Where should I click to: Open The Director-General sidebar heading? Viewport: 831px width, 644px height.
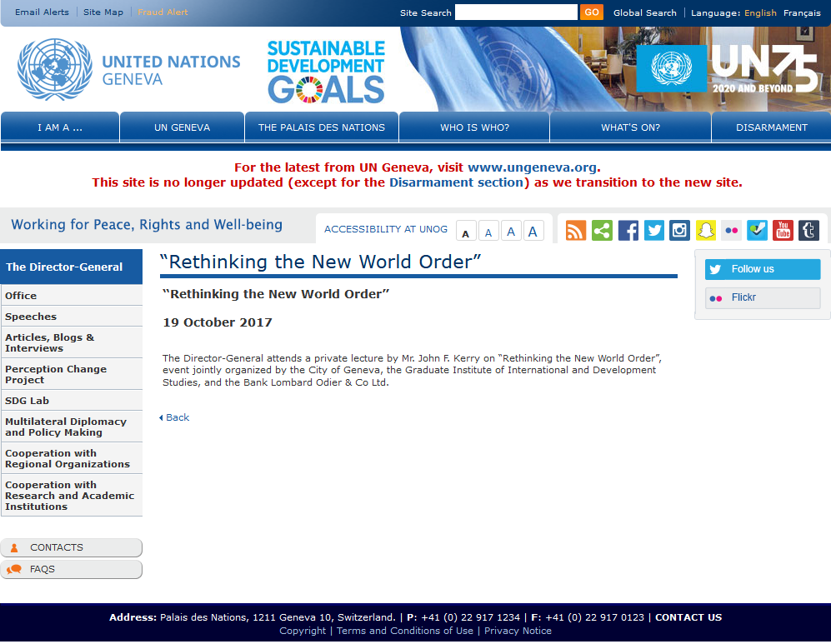(x=72, y=267)
